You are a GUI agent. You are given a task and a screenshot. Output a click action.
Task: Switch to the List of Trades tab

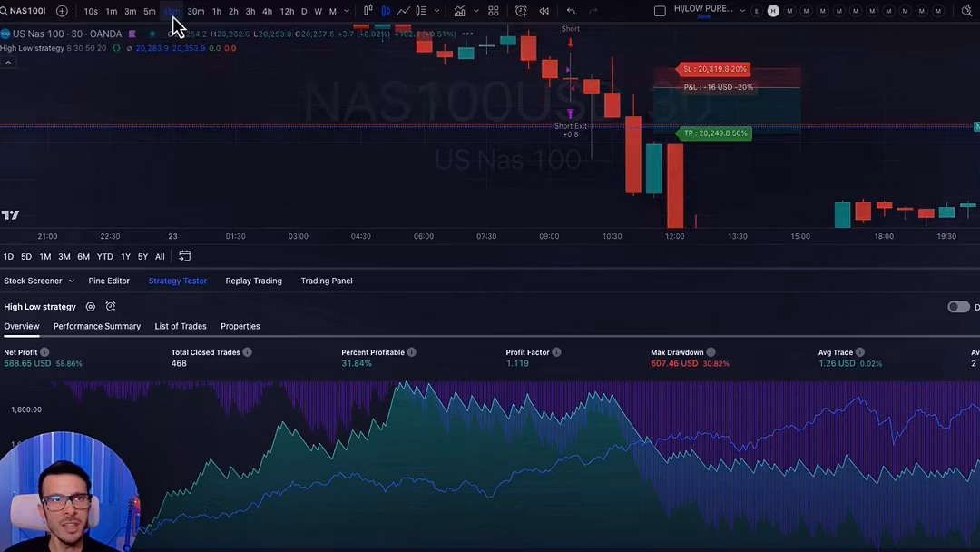pyautogui.click(x=181, y=326)
